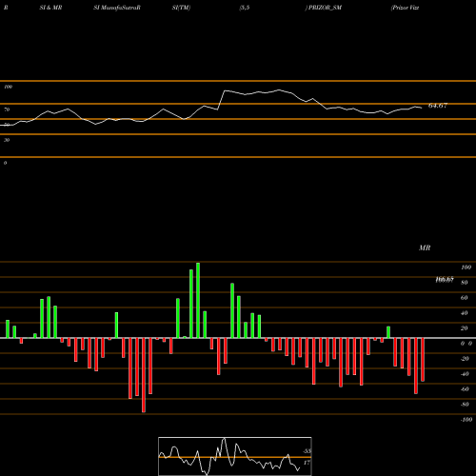The image size is (476, 476).
Task: Click the MR axis label 100
Action: pos(466,268)
